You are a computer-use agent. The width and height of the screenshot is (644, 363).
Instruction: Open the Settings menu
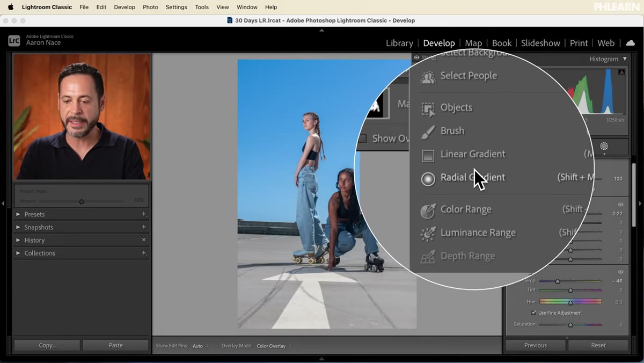click(176, 7)
